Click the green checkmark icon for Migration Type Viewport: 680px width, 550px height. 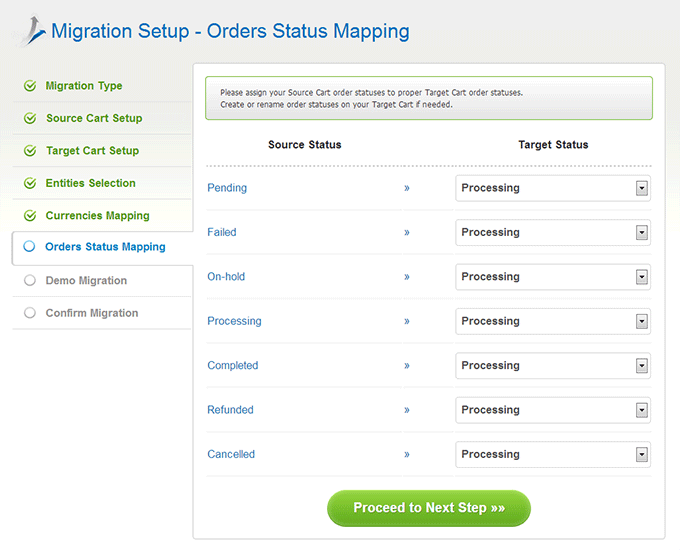click(30, 86)
